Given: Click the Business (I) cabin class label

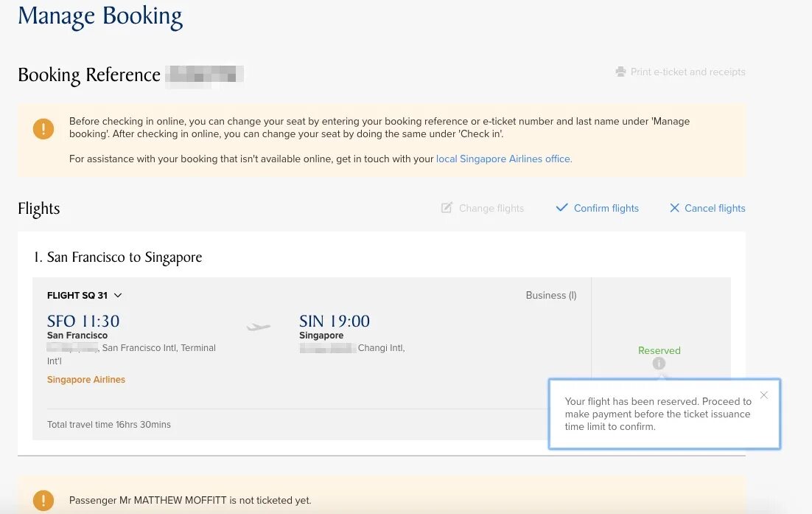Looking at the screenshot, I should [551, 295].
